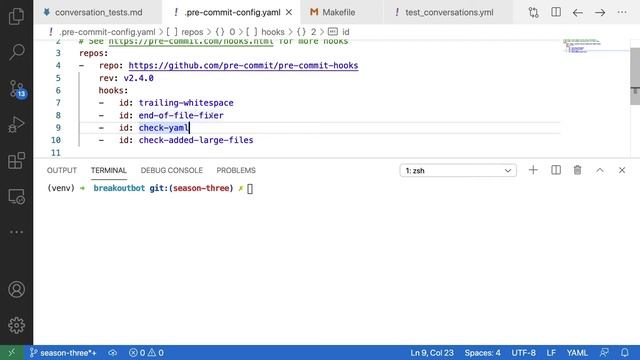Click the file name breadcrumb
The height and width of the screenshot is (360, 640).
[x=102, y=32]
